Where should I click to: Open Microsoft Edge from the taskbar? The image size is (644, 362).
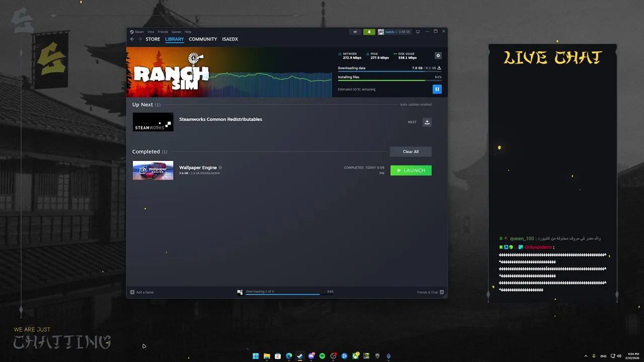[289, 356]
